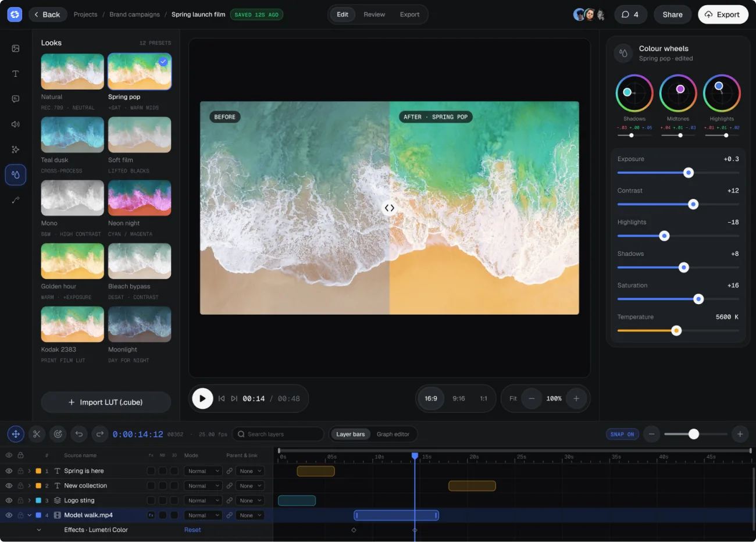Select the razor scissors tool

[x=37, y=434]
